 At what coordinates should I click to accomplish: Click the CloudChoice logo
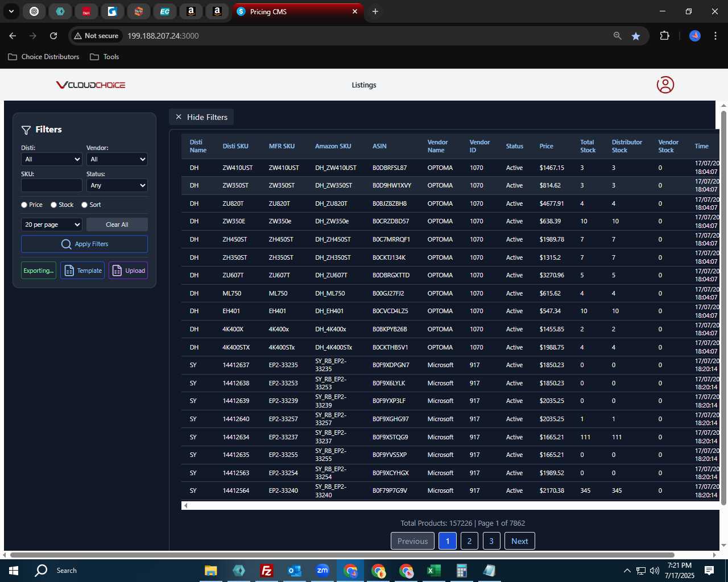point(90,85)
